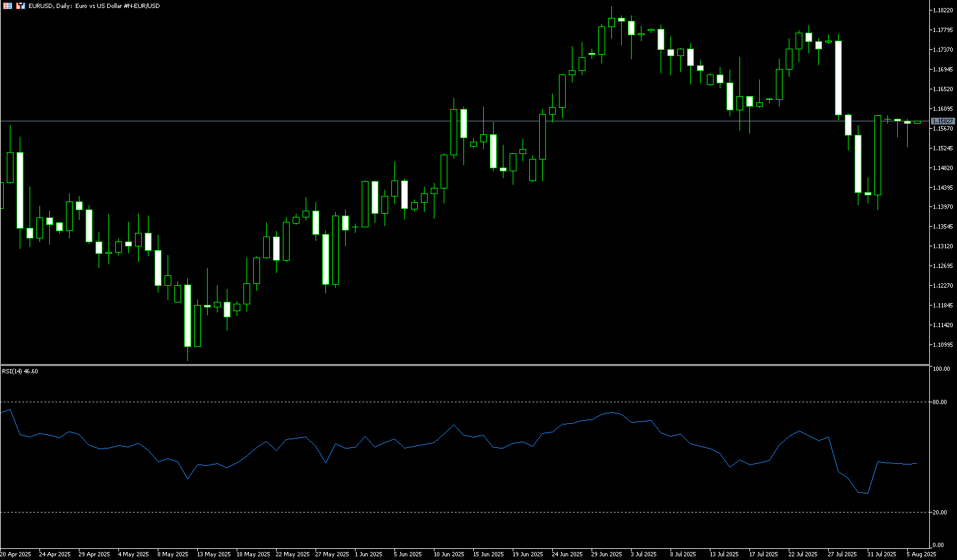The image size is (957, 560).
Task: Click the 27 May 2025 date label
Action: 332,554
